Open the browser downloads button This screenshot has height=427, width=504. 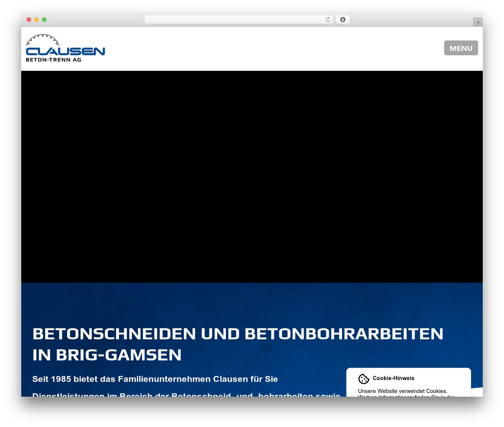pyautogui.click(x=343, y=20)
